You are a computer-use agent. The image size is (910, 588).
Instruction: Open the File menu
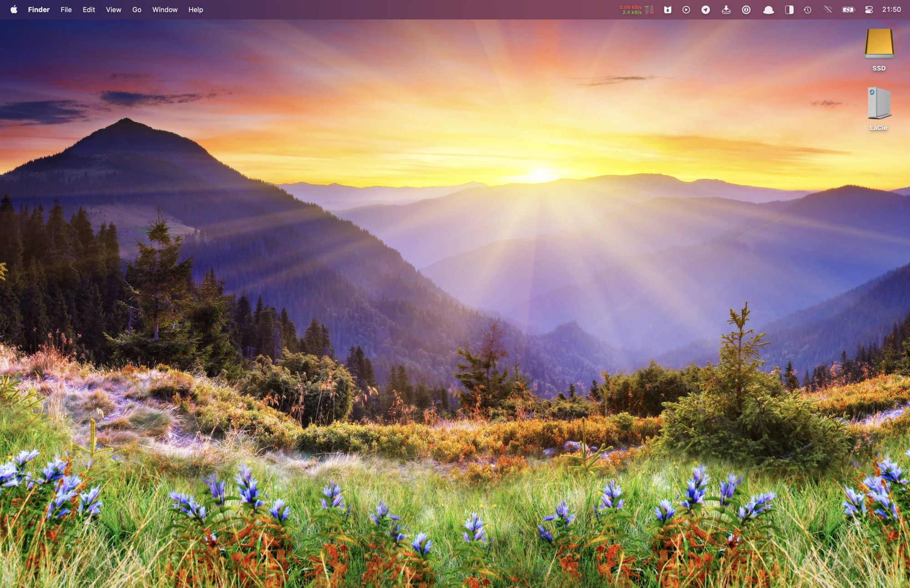click(x=66, y=10)
